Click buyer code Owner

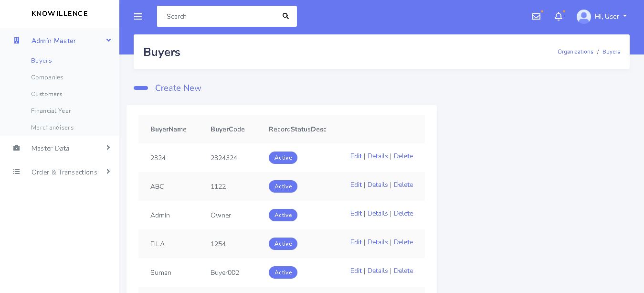point(221,215)
